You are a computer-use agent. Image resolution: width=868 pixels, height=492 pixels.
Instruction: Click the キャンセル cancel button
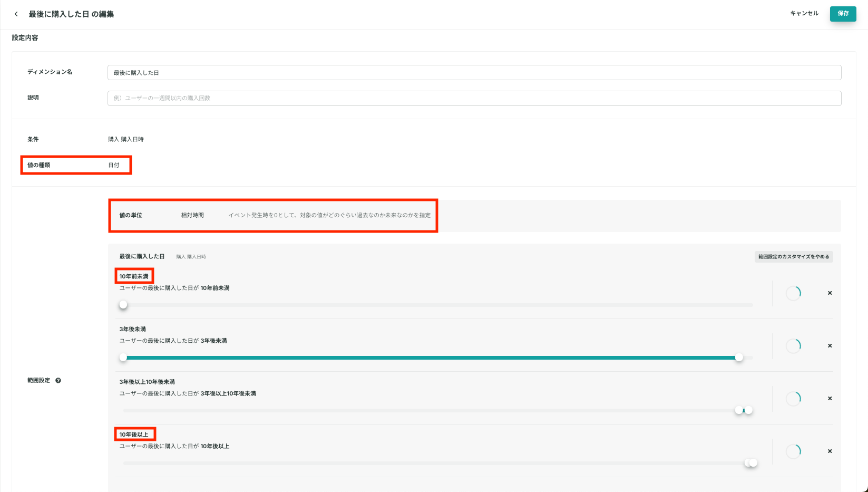pyautogui.click(x=804, y=14)
